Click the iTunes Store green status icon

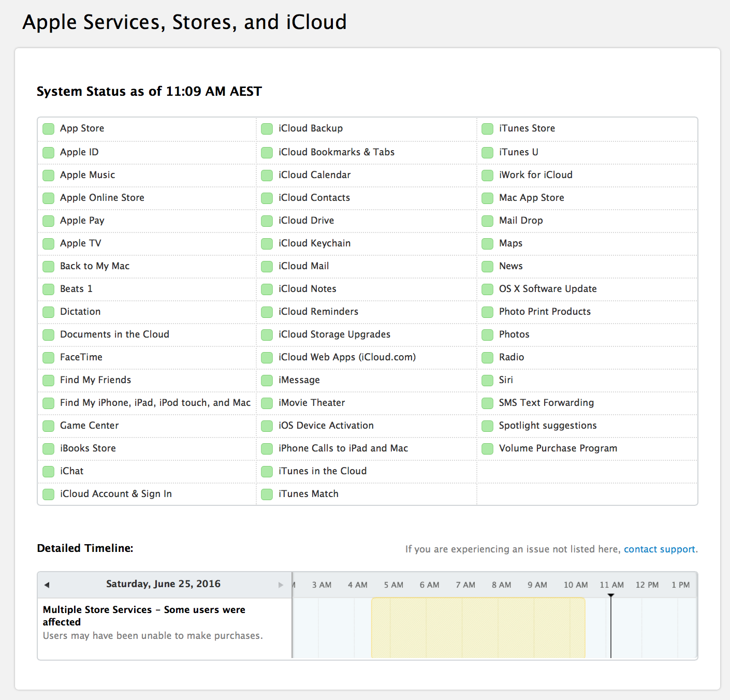pos(488,129)
